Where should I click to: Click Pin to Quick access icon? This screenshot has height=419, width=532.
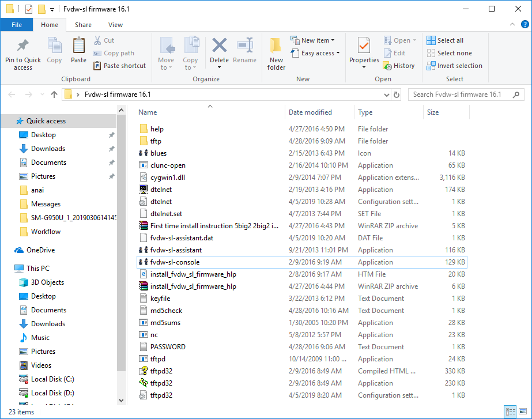pos(22,45)
